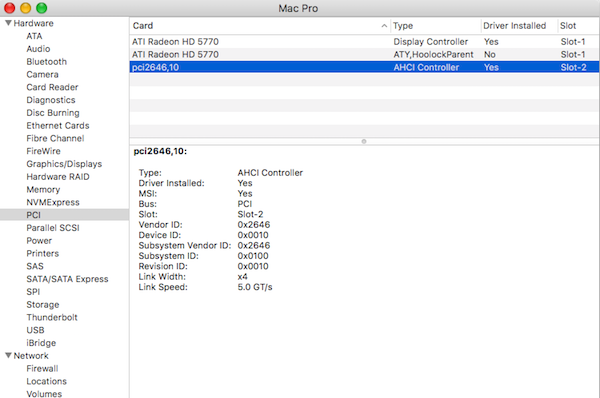Screen dimensions: 600x398
Task: Click Subsystem ID value 0x0100
Action: click(253, 256)
